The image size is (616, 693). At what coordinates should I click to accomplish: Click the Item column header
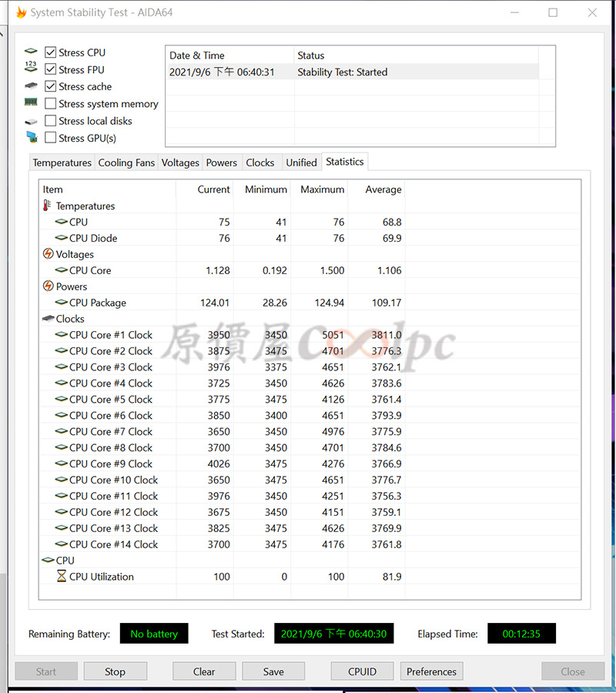point(107,189)
